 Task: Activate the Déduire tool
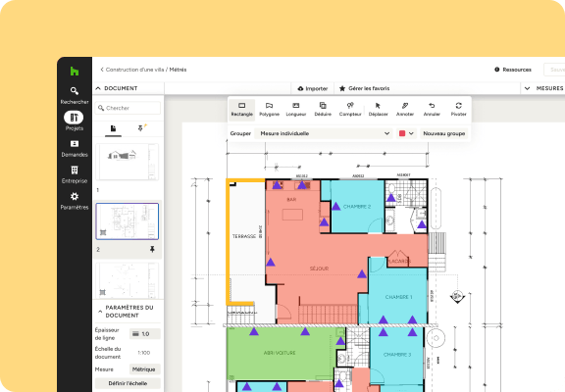[x=323, y=110]
